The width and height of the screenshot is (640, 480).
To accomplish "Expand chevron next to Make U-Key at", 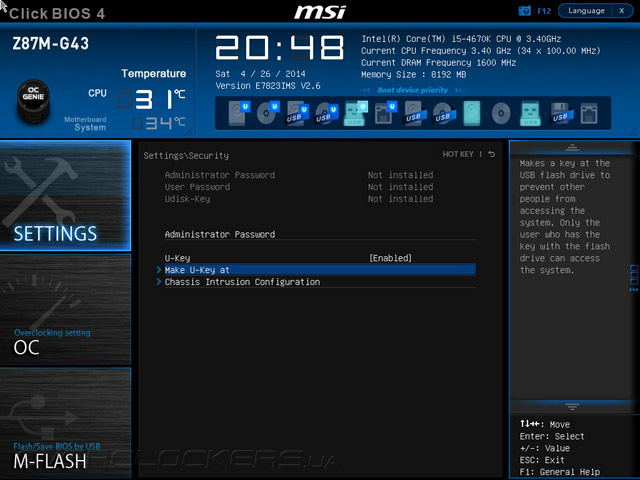I will pyautogui.click(x=159, y=270).
